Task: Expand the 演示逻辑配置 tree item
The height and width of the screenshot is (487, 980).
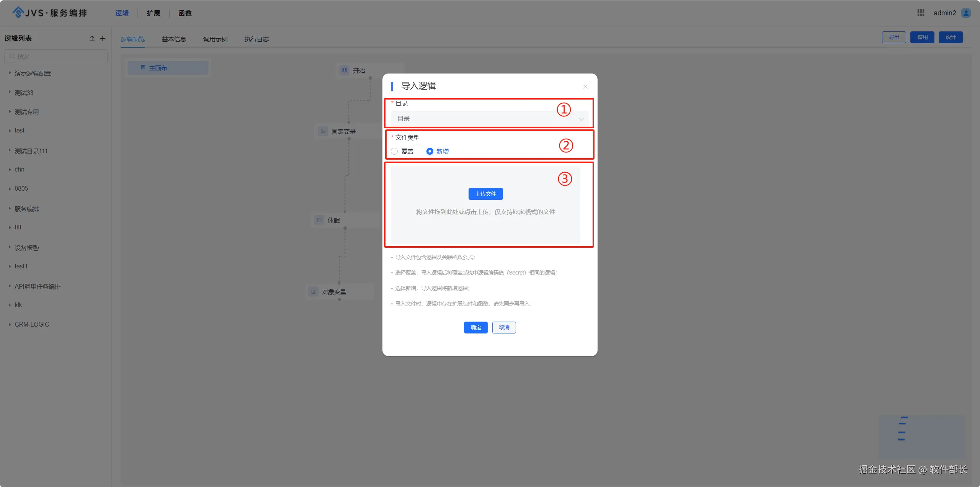Action: click(x=10, y=73)
